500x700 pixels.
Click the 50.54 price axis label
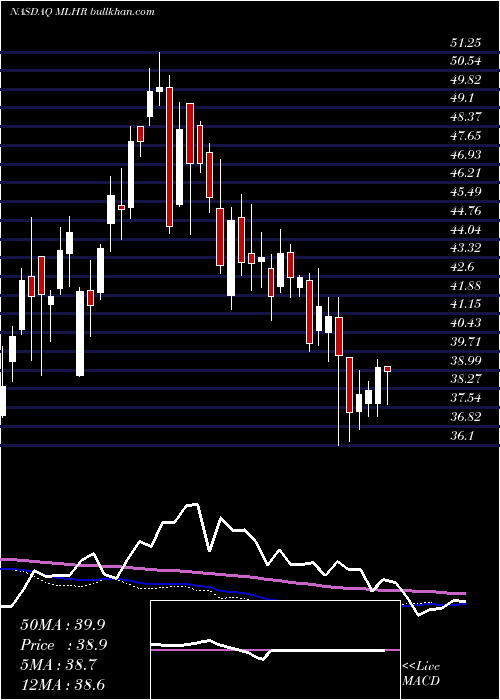(466, 62)
